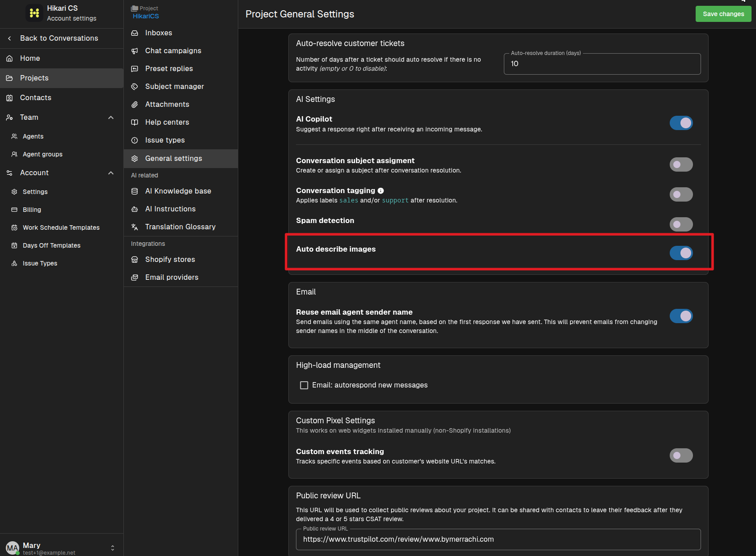
Task: Click the AI Knowledge base database icon
Action: (135, 191)
